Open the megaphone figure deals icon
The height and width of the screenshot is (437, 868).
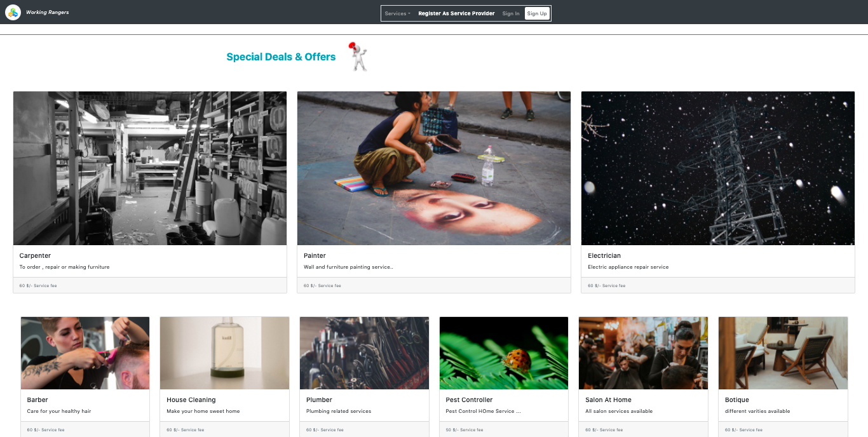point(358,57)
